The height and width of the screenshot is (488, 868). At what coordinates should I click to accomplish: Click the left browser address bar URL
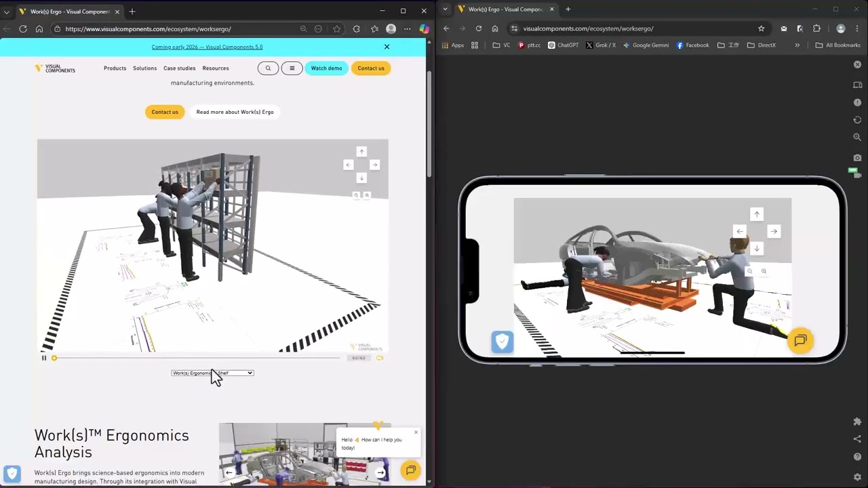[148, 28]
